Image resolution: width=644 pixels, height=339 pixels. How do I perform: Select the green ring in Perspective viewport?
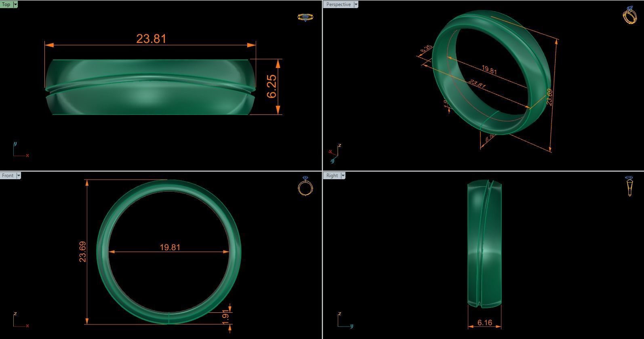(491, 73)
